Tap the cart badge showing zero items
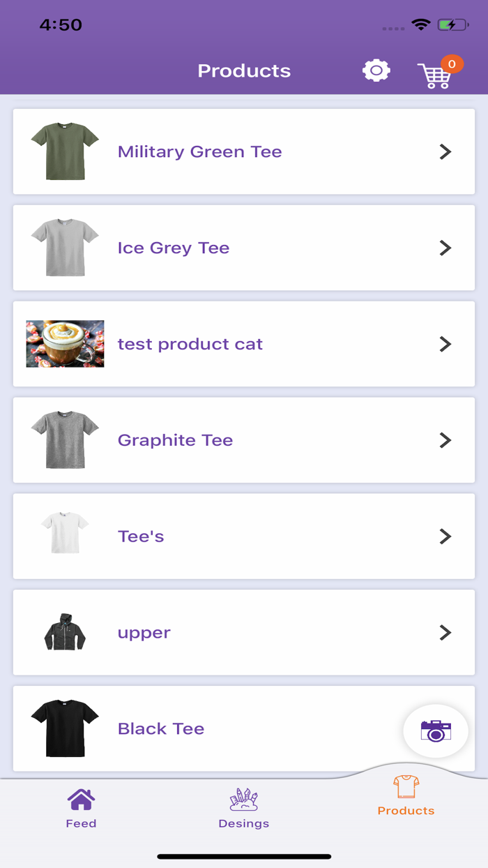This screenshot has width=488, height=868. [452, 64]
